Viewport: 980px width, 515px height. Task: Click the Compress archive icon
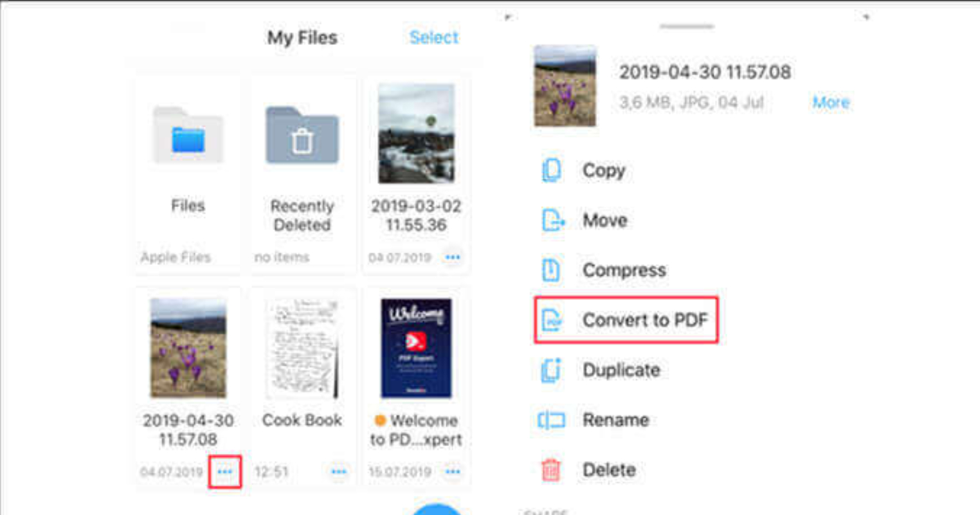pos(551,270)
